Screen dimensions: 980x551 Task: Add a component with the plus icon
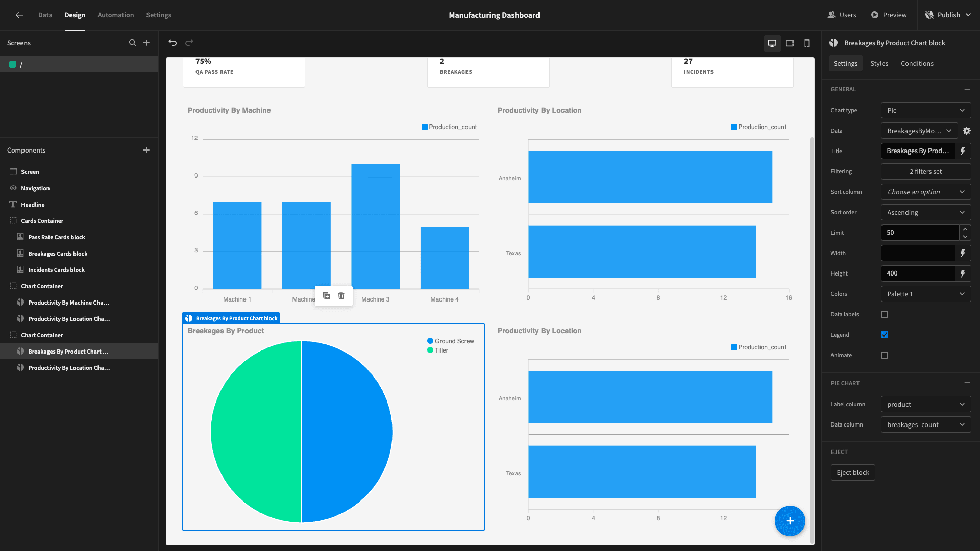146,150
